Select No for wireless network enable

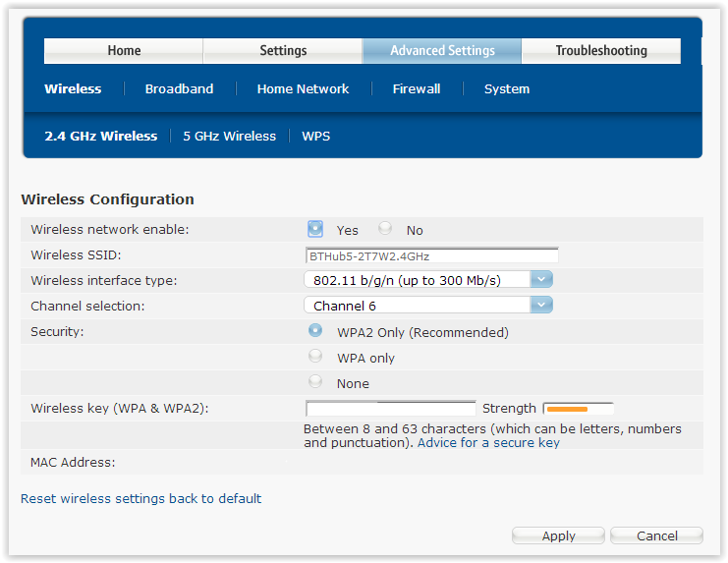385,228
